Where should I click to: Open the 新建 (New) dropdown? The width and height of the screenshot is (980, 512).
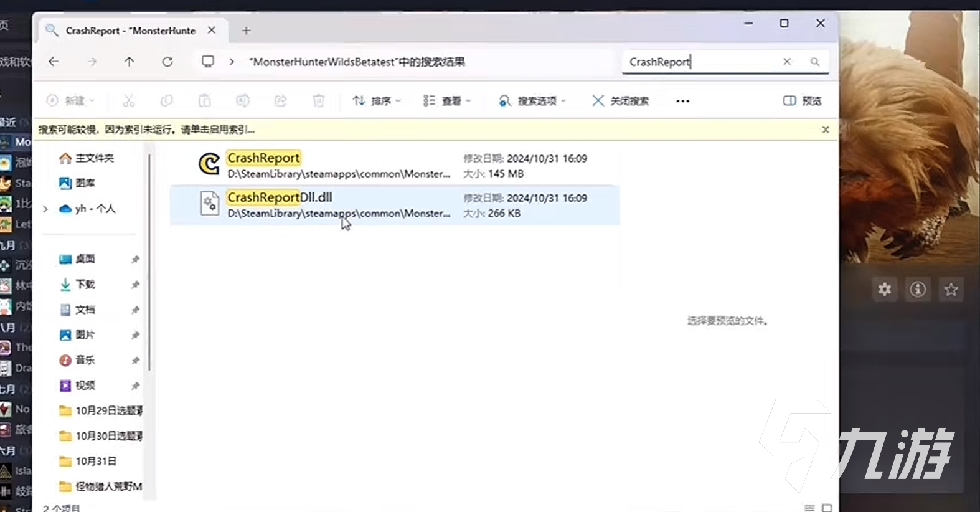71,100
